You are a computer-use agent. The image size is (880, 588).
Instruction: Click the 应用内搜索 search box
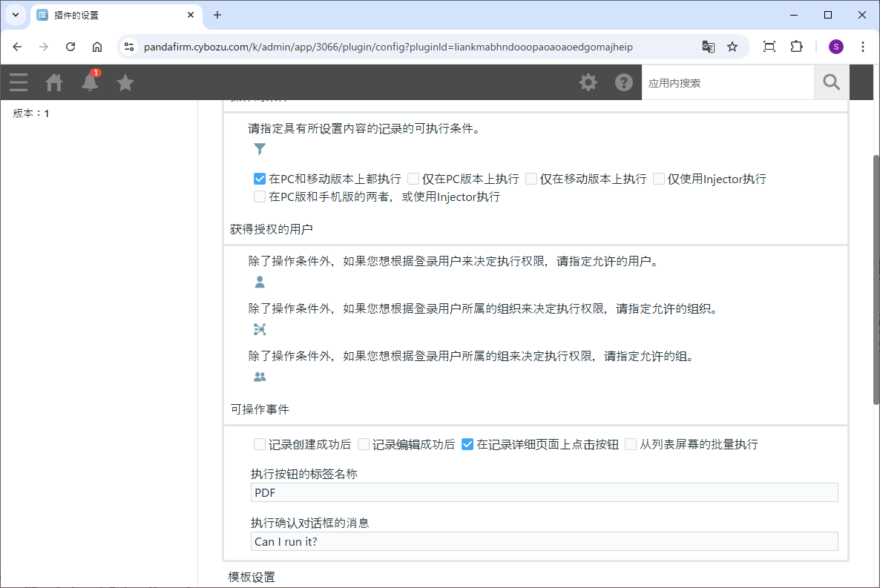pyautogui.click(x=727, y=83)
